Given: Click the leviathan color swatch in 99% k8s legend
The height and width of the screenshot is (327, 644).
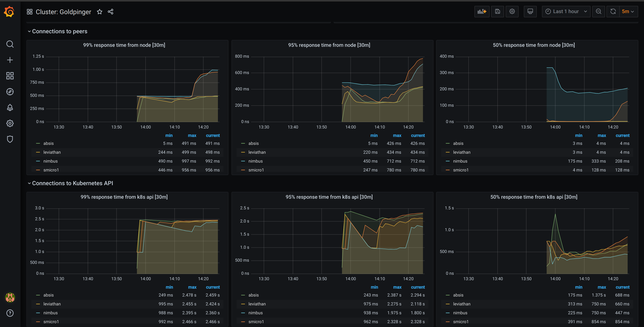Looking at the screenshot, I should coord(38,304).
